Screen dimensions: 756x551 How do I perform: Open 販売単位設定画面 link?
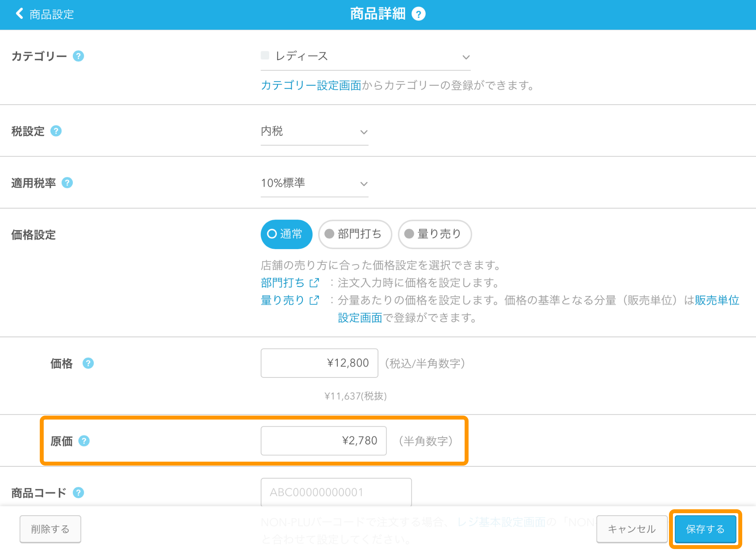[x=717, y=301]
